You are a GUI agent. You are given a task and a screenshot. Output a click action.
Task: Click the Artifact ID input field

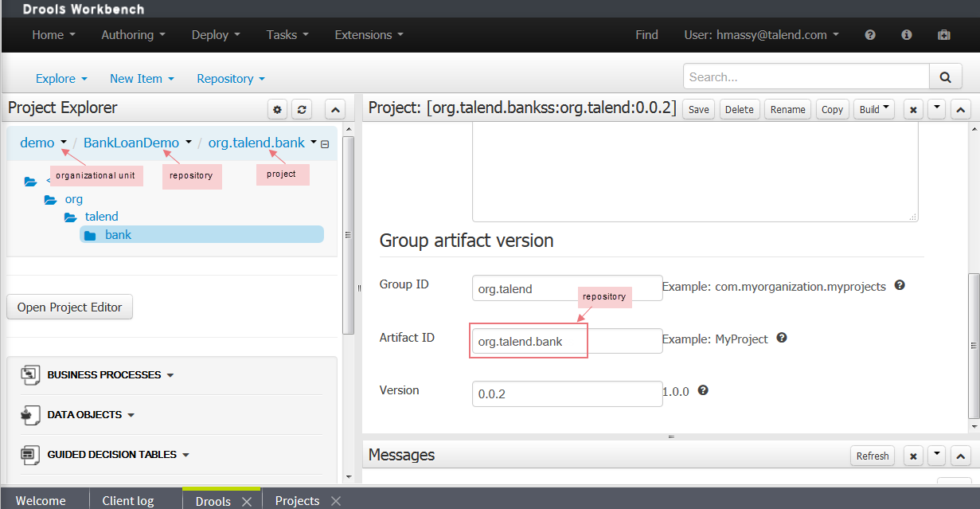point(567,341)
